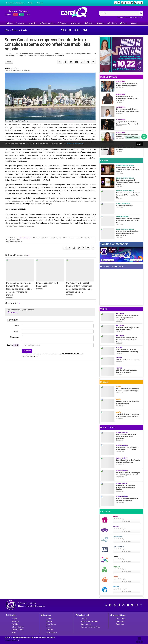The height and width of the screenshot is (644, 148).
Task: Click the E-shop basket icon under Anuncie
Action: [x=105, y=579]
